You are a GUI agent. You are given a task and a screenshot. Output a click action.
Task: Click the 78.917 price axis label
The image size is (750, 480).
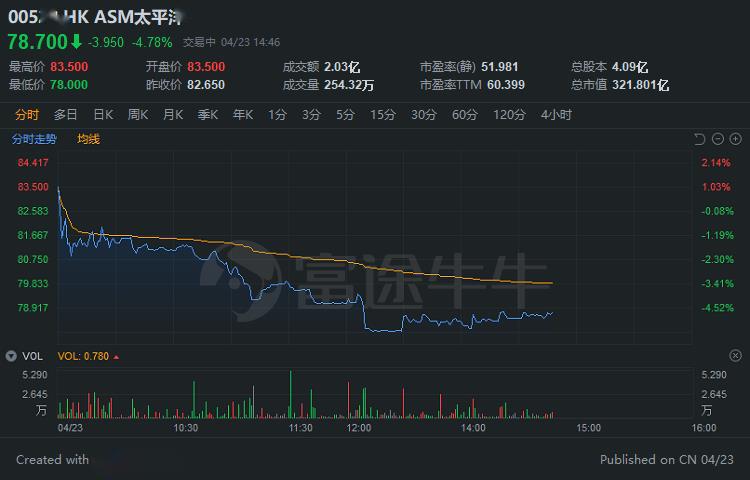[x=33, y=307]
